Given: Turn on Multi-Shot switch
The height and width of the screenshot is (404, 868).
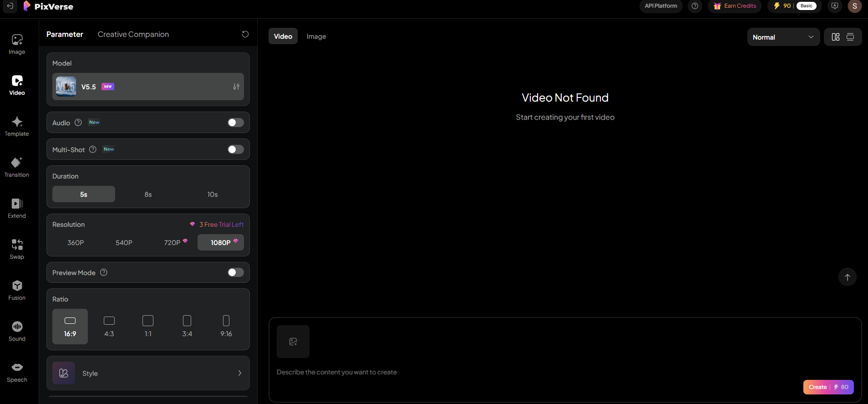Looking at the screenshot, I should coord(235,149).
